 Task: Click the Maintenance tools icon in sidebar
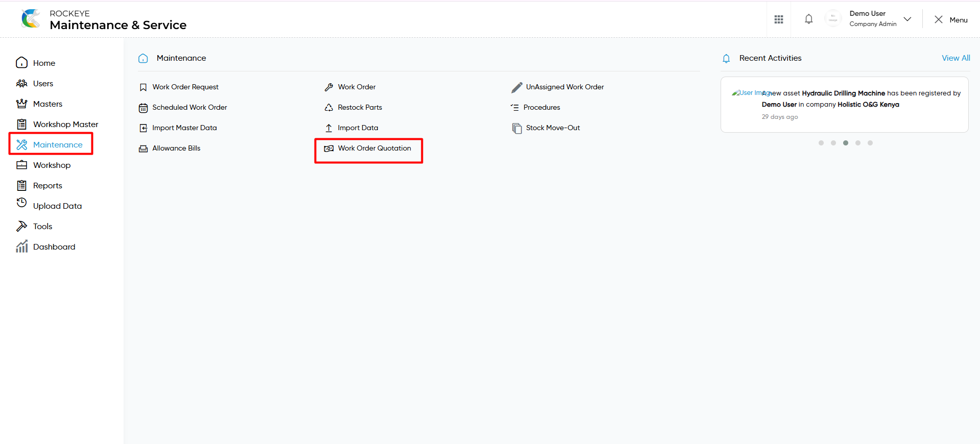click(21, 144)
